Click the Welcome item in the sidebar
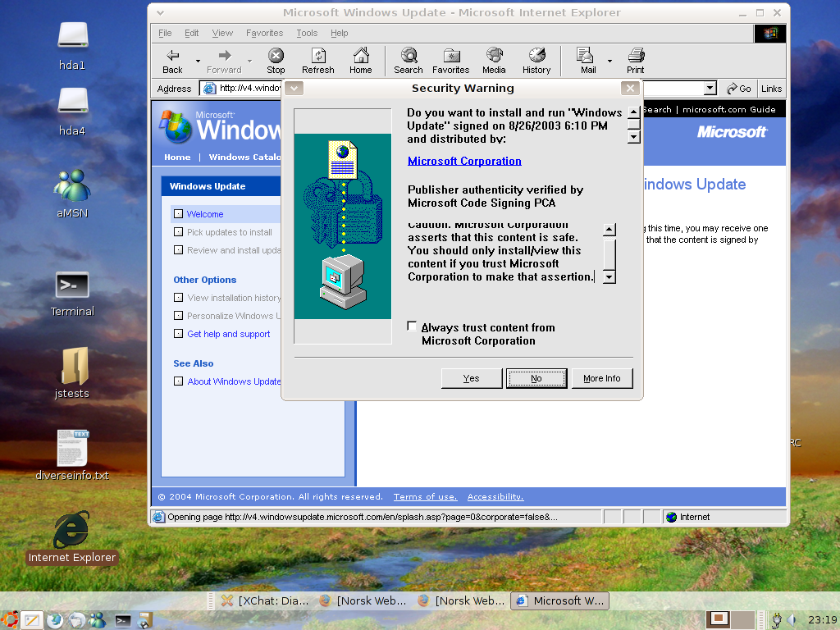840x630 pixels. [205, 214]
